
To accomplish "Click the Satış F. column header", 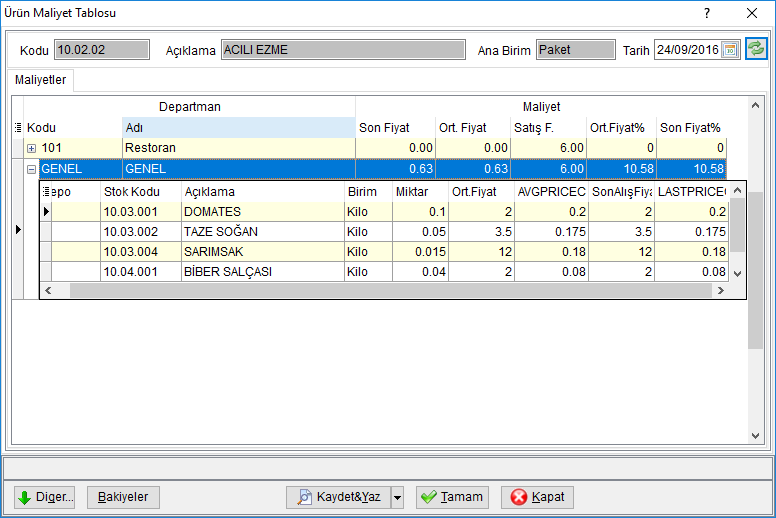I will click(x=548, y=128).
